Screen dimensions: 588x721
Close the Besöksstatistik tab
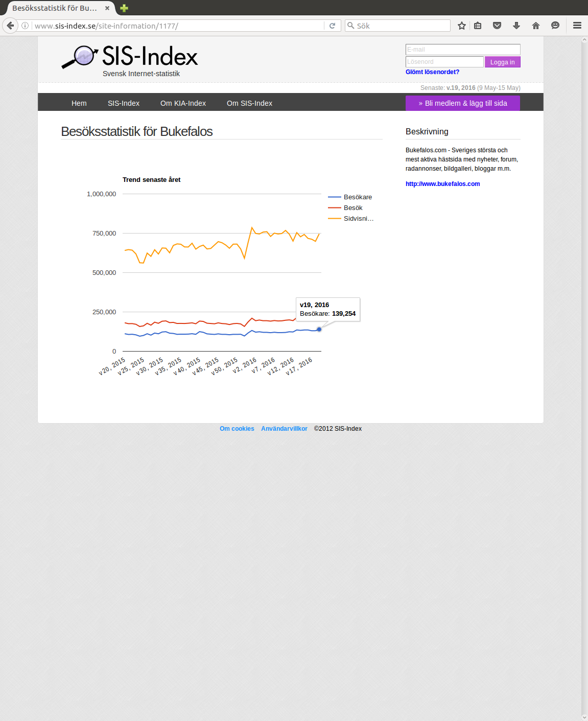tap(107, 8)
